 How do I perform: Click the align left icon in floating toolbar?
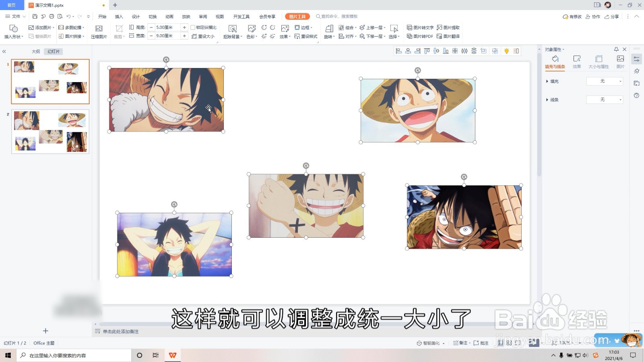pos(399,51)
